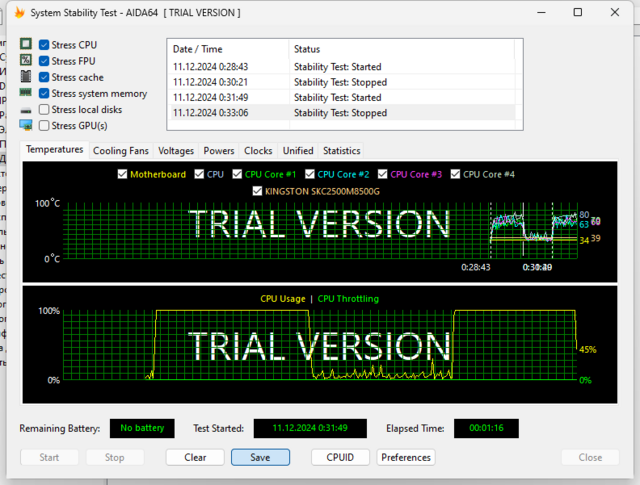Click the No battery status field

[x=142, y=428]
